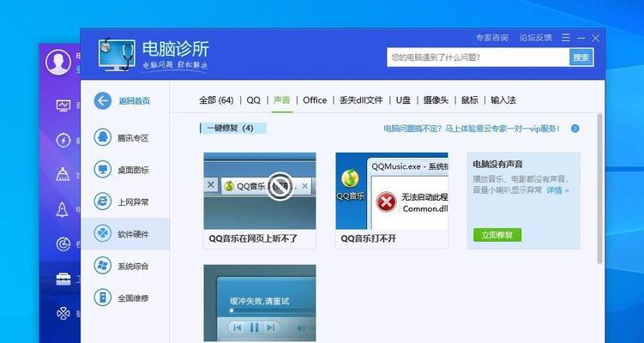Click the rocket icon in rear window sidebar

[x=63, y=209]
